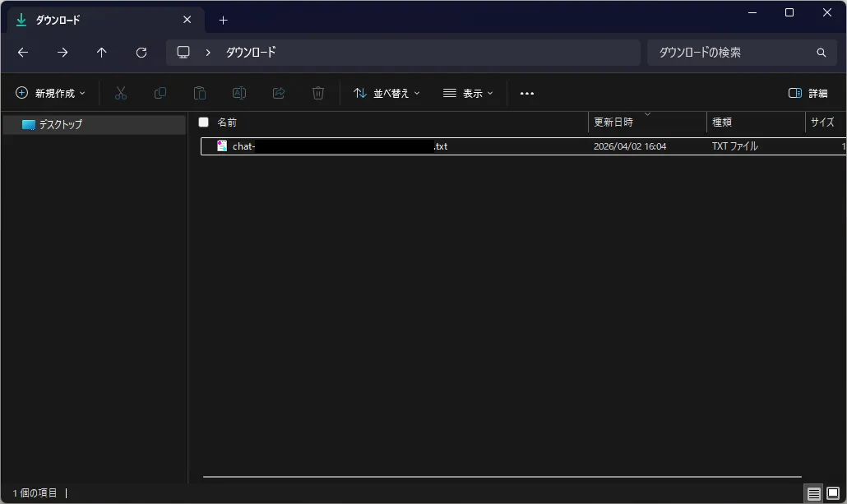Image resolution: width=847 pixels, height=504 pixels.
Task: Click the Refresh icon beside address bar
Action: click(141, 53)
